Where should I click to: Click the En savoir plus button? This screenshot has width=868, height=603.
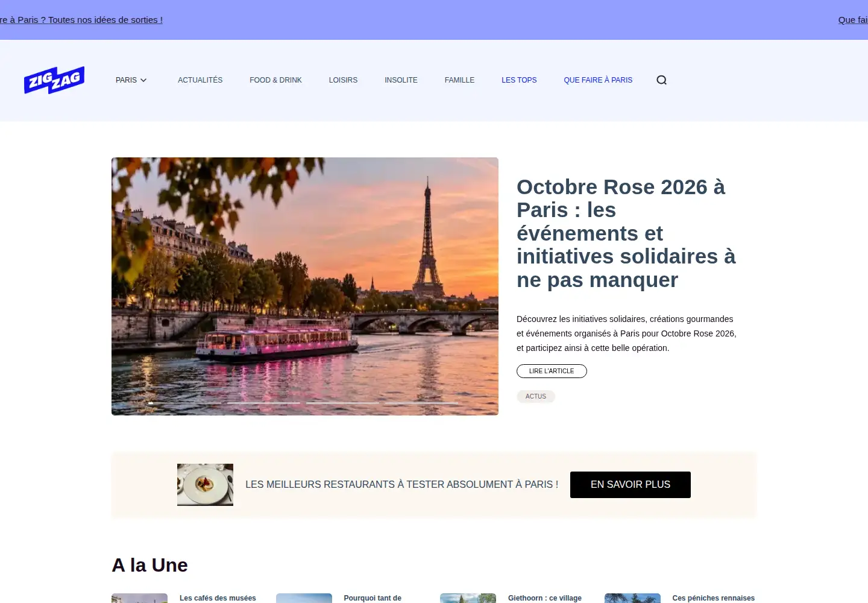pyautogui.click(x=631, y=485)
